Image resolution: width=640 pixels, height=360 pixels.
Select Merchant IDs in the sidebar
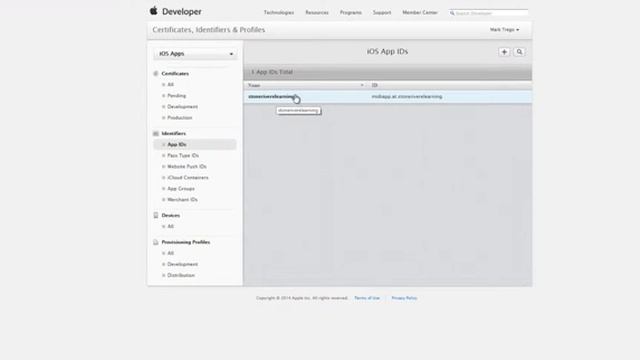[182, 200]
